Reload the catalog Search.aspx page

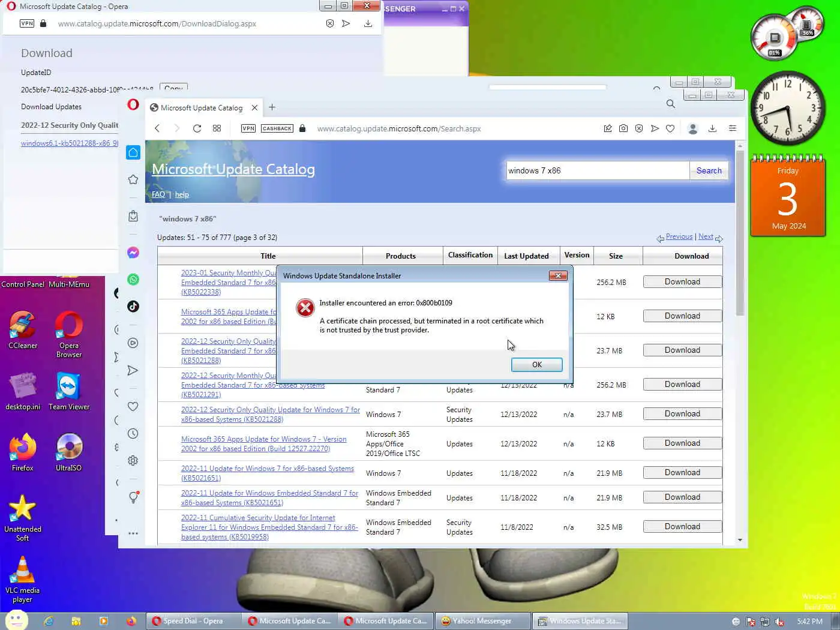197,128
